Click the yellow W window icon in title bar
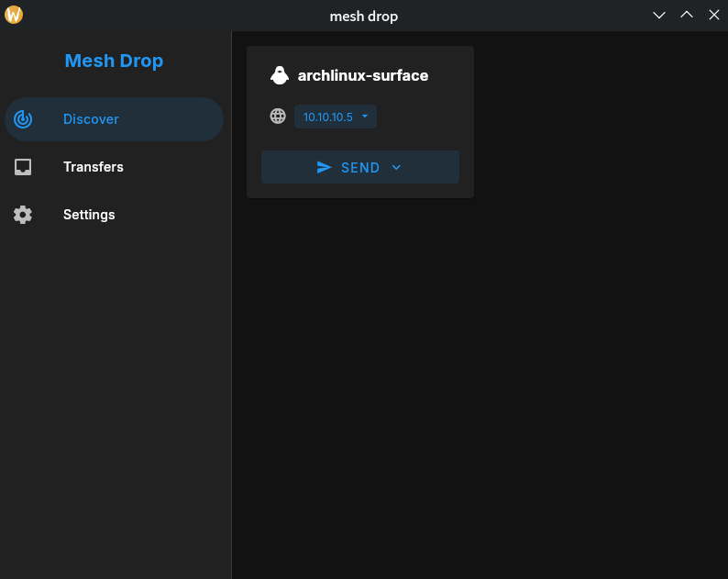Viewport: 728px width, 579px height. click(14, 15)
